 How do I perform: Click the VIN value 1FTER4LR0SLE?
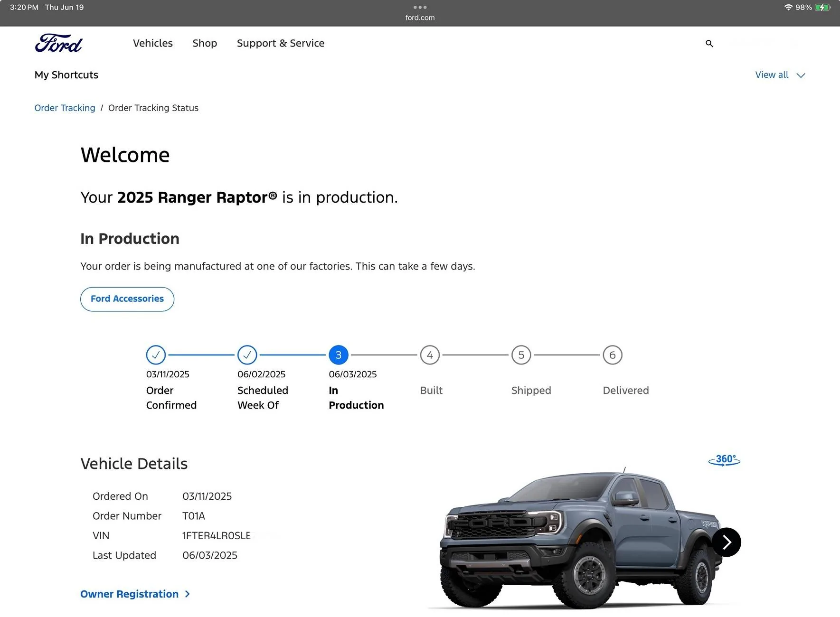pyautogui.click(x=217, y=536)
